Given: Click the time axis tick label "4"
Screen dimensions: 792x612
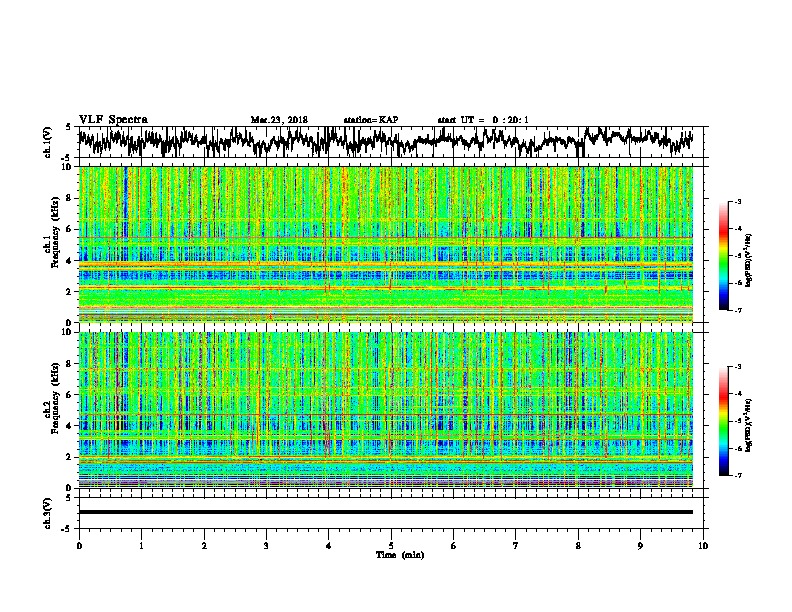Looking at the screenshot, I should tap(329, 546).
